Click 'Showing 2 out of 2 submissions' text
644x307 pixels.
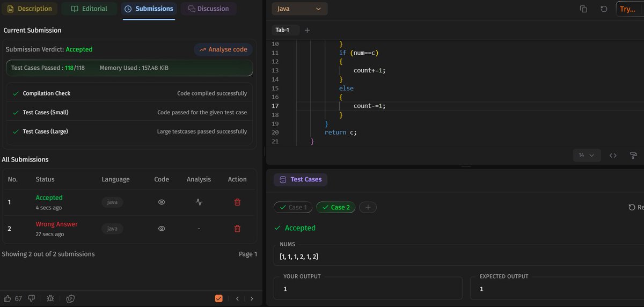coord(48,254)
